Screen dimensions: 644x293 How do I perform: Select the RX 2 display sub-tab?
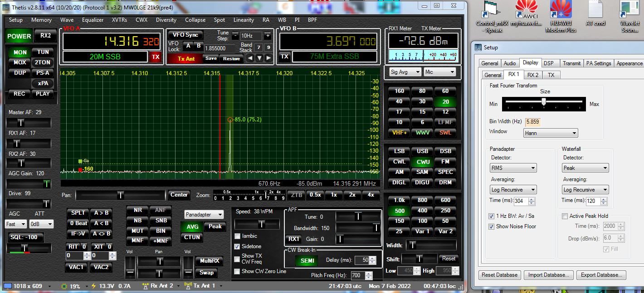(x=532, y=75)
